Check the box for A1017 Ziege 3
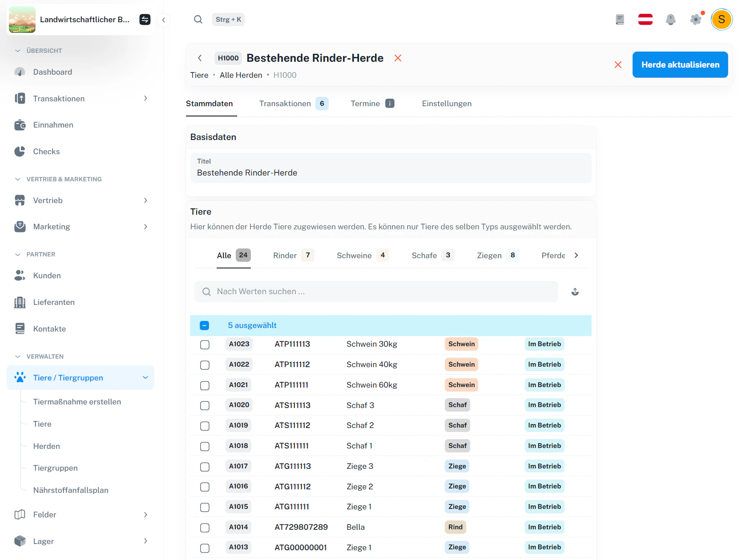The width and height of the screenshot is (754, 560). point(205,467)
